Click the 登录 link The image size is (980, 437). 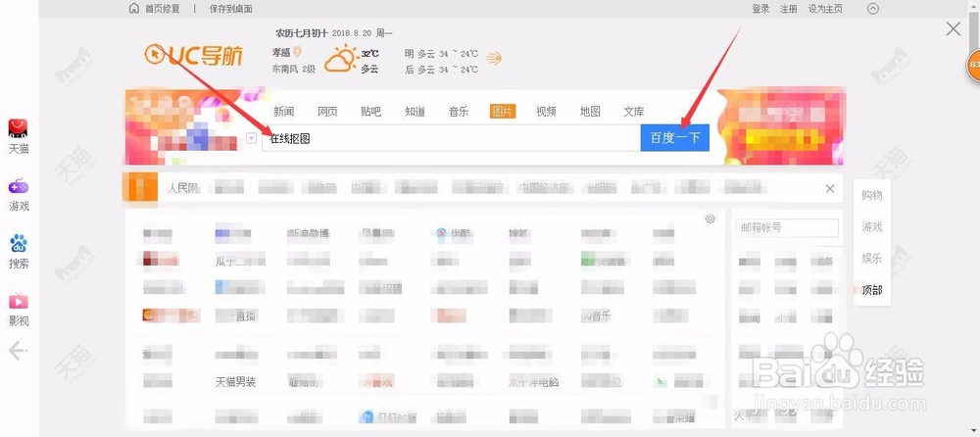coord(760,9)
